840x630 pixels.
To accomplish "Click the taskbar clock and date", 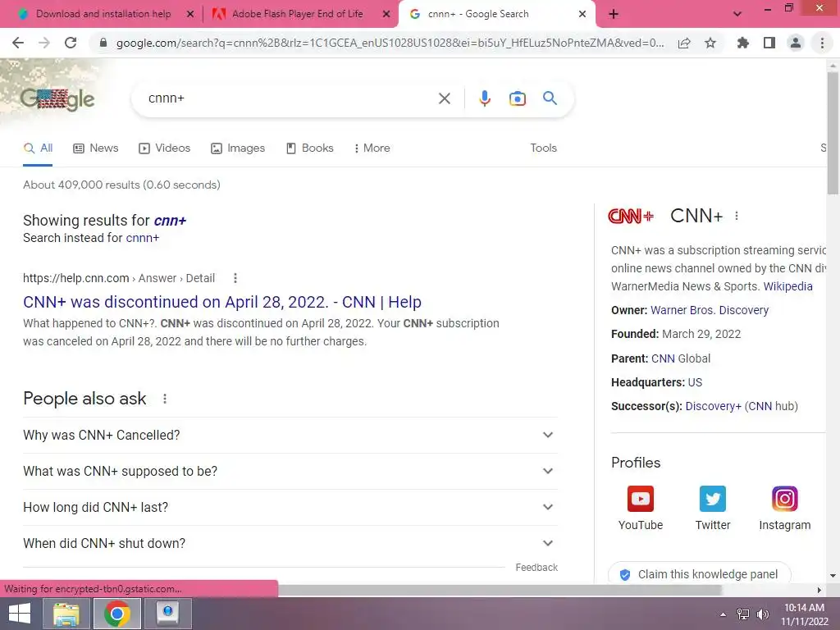I will 804,614.
